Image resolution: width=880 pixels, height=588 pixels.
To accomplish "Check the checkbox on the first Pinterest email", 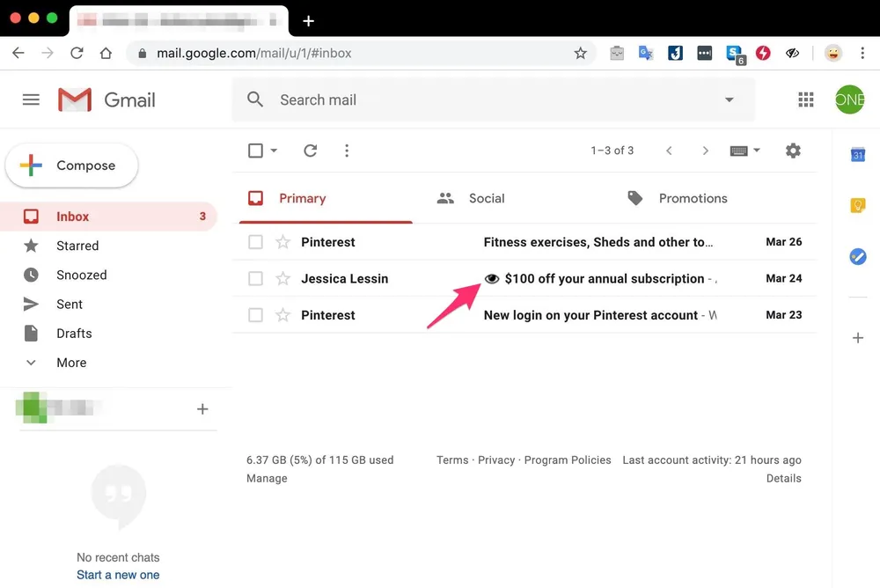I will 255,242.
